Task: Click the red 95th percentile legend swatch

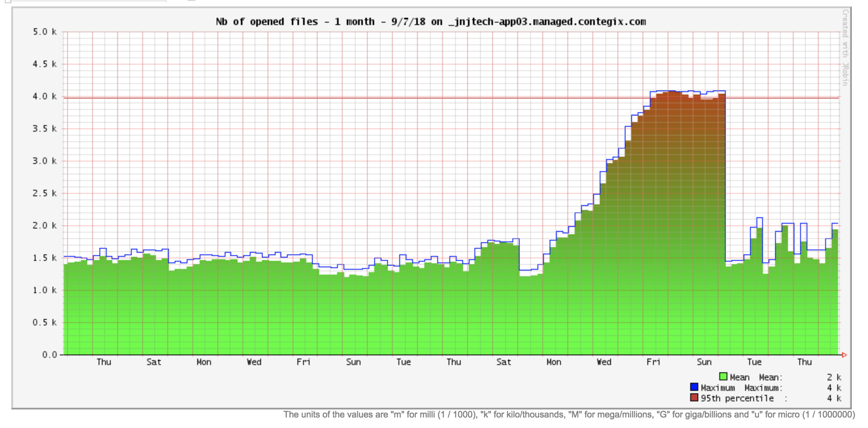Action: [694, 398]
